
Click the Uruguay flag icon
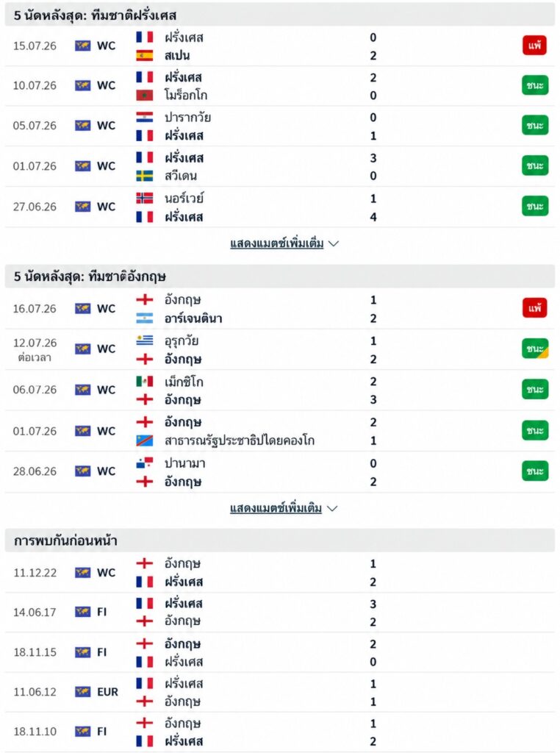145,340
